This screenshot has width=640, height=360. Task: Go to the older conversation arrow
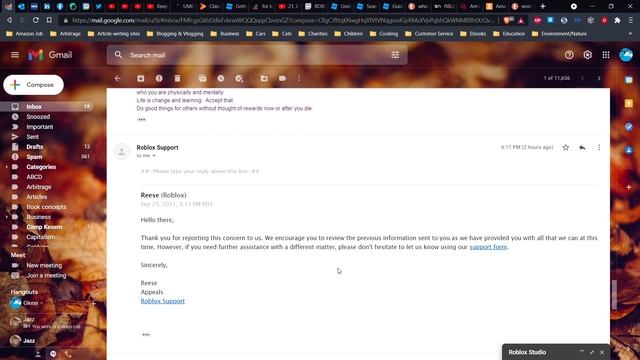click(x=599, y=78)
